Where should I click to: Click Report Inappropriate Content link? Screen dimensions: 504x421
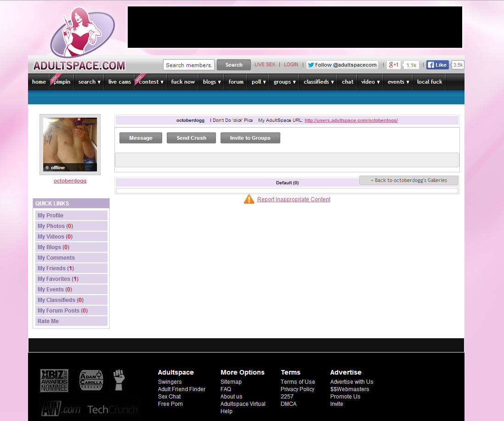[x=294, y=199]
